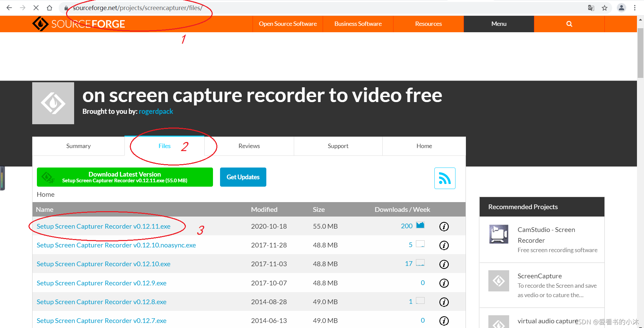Click the CamStudio project icon
644x328 pixels.
point(499,234)
